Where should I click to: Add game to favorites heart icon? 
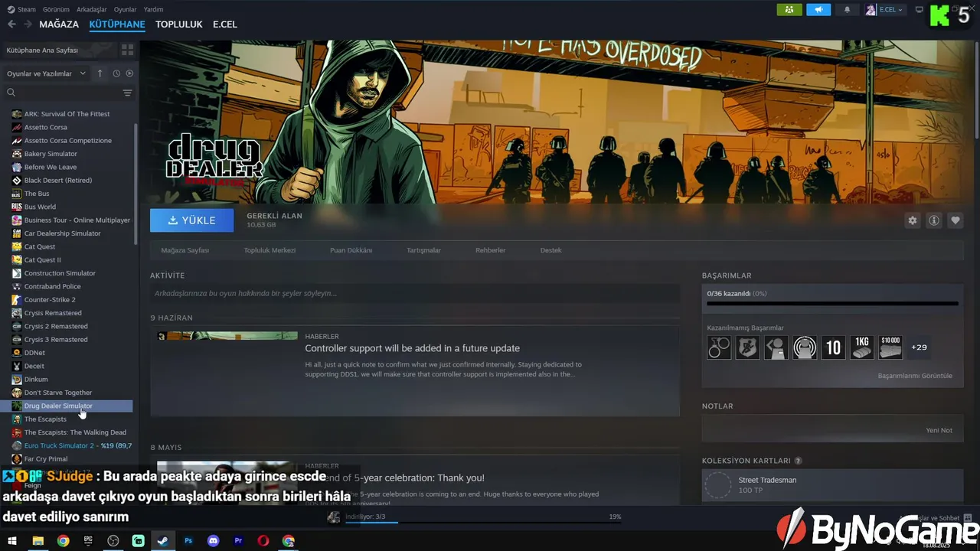(955, 220)
